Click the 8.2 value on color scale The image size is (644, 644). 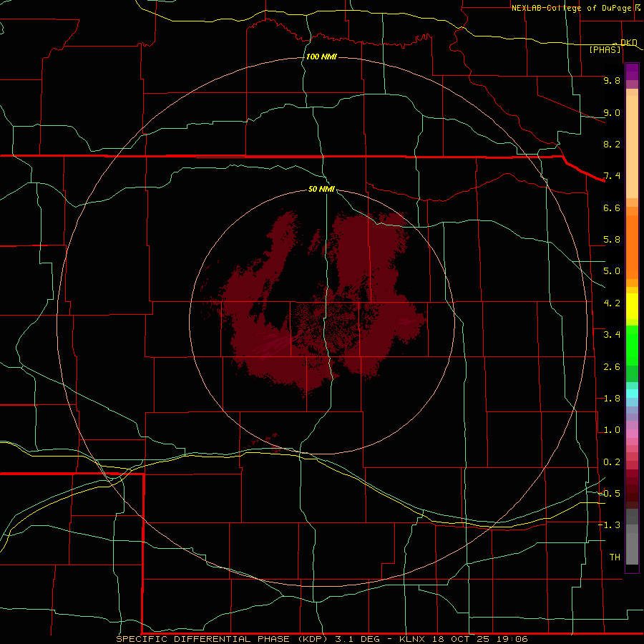(x=612, y=144)
